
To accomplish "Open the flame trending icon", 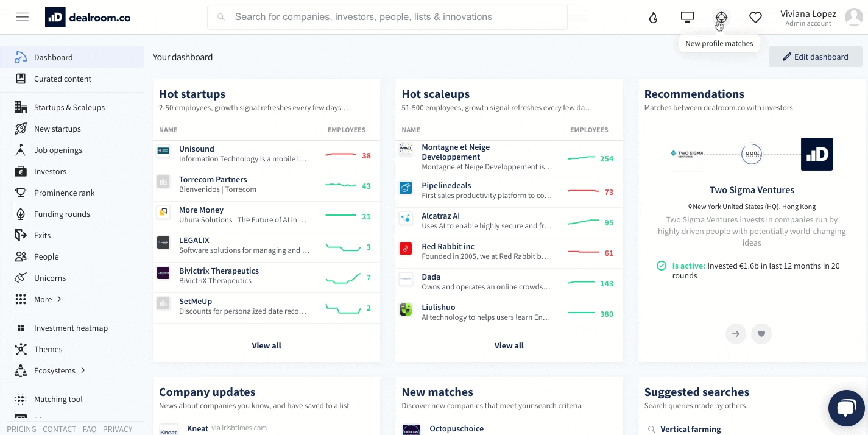I will [x=654, y=18].
